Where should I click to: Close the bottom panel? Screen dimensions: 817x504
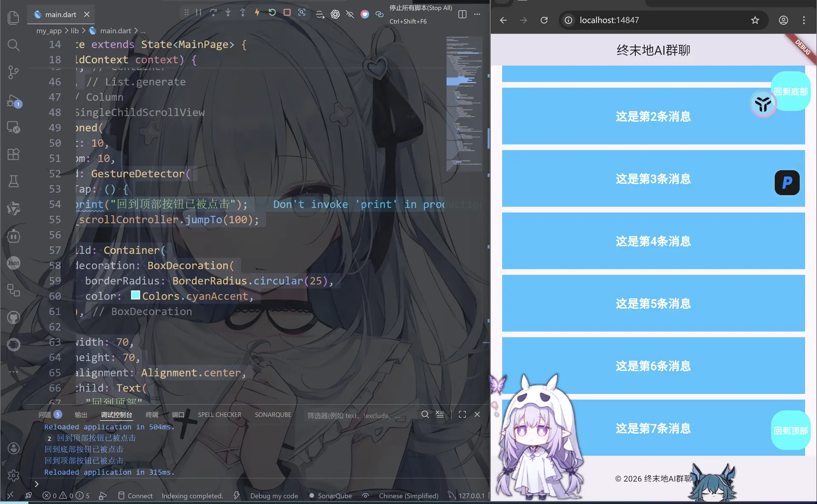pos(477,414)
